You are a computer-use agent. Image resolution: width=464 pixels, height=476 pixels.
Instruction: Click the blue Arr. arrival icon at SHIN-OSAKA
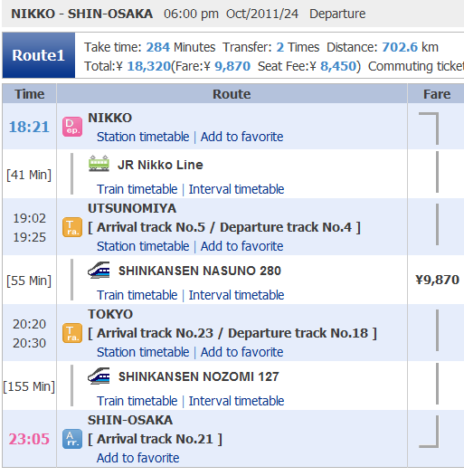pyautogui.click(x=72, y=439)
